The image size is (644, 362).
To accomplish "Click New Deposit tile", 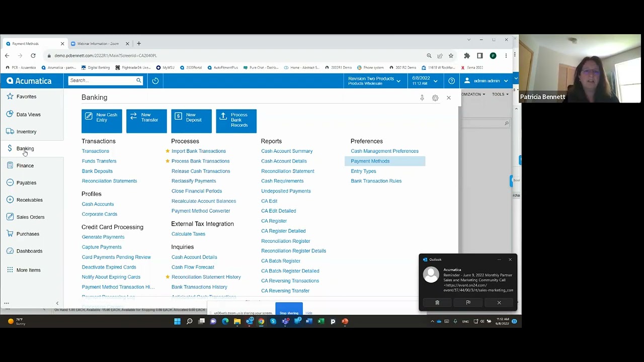I will [x=191, y=121].
